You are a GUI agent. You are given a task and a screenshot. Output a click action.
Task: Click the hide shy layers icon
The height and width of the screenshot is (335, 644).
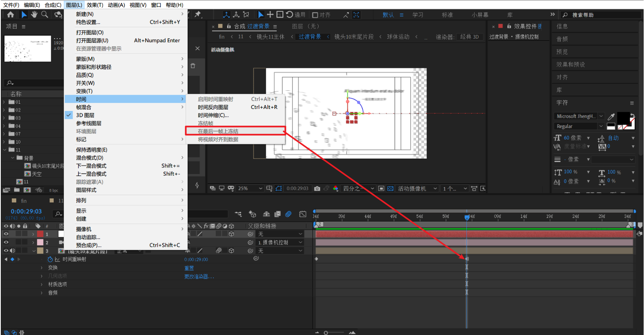pyautogui.click(x=267, y=214)
